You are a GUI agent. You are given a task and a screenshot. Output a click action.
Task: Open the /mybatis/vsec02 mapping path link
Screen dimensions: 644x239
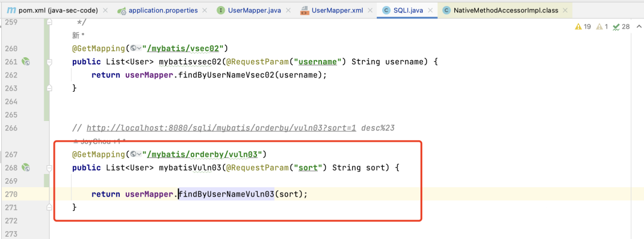[x=182, y=48]
